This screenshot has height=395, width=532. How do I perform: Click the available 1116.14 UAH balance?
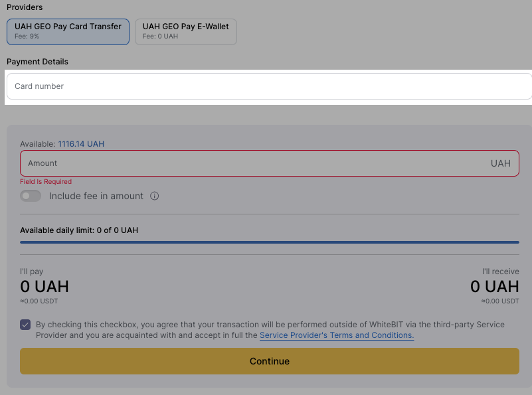81,144
